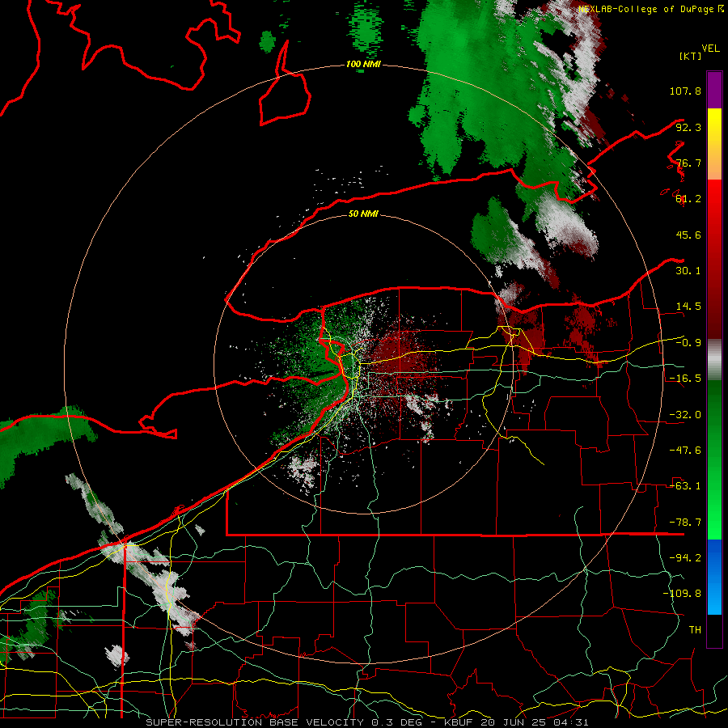Click the 61.2 velocity scale value
728x728 pixels.
click(688, 199)
